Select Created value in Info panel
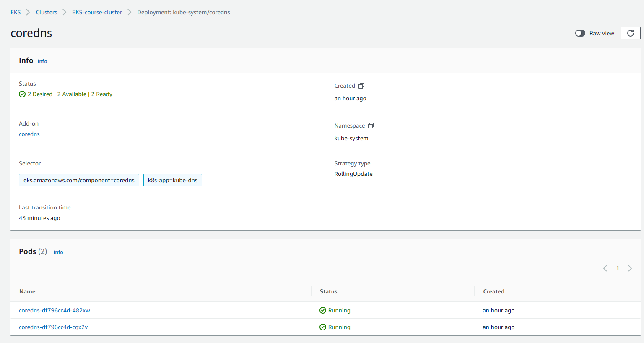644x343 pixels. pos(350,98)
